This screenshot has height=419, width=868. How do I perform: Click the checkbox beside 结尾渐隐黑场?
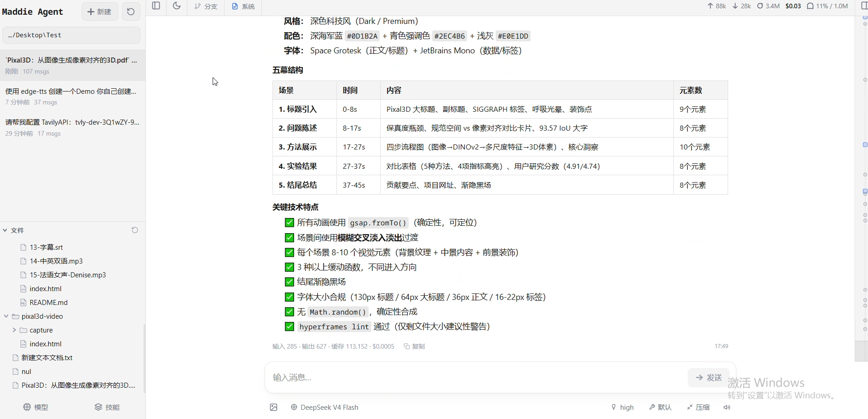coord(289,282)
